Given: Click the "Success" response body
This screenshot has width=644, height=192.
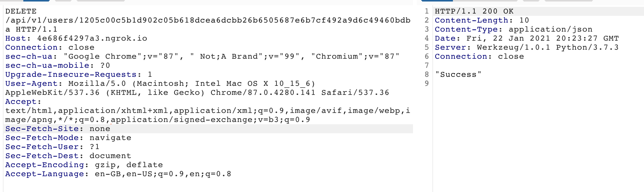Looking at the screenshot, I should point(458,75).
